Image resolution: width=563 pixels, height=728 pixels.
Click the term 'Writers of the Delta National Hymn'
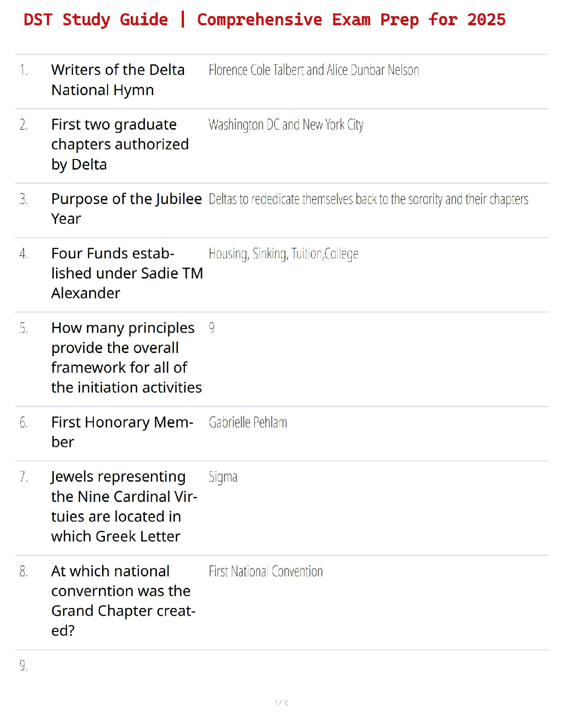point(118,80)
